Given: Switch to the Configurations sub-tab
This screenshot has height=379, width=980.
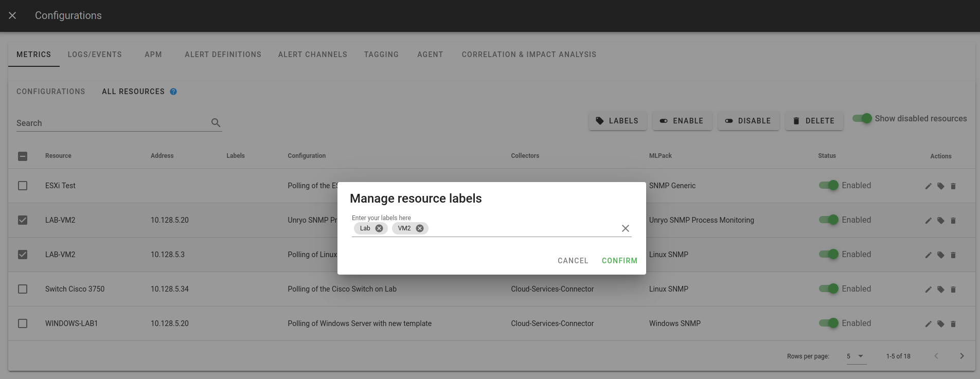Looking at the screenshot, I should click(x=51, y=92).
